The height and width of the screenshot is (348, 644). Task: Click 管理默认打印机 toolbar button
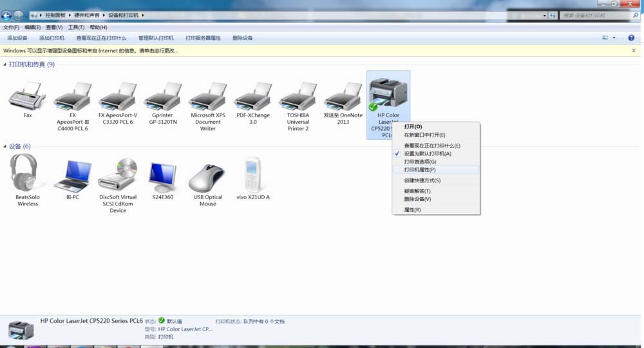pyautogui.click(x=156, y=38)
